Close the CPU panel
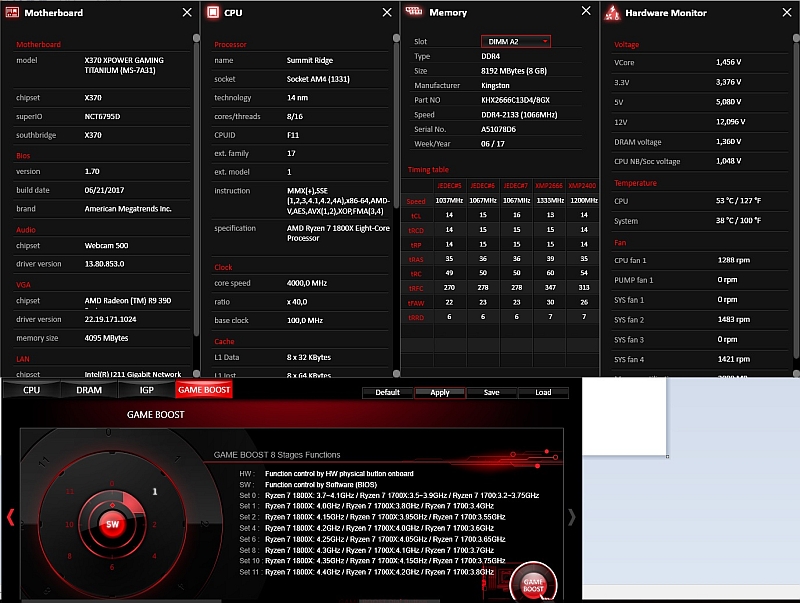 pos(387,12)
